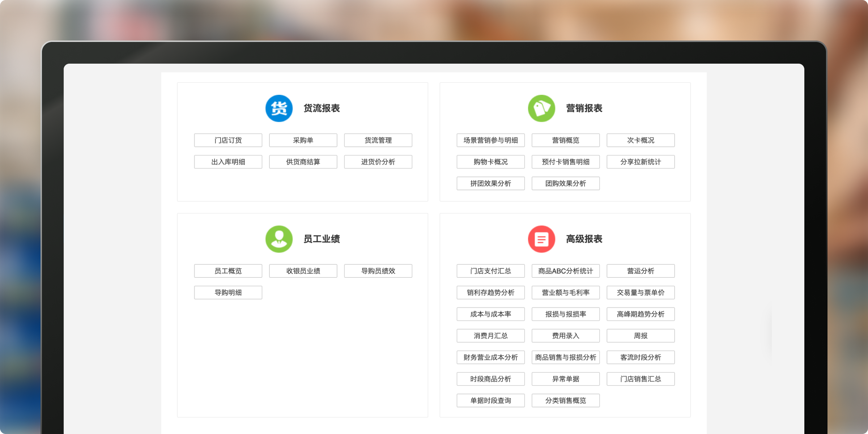Open 门店支付汇总 report

coord(491,271)
